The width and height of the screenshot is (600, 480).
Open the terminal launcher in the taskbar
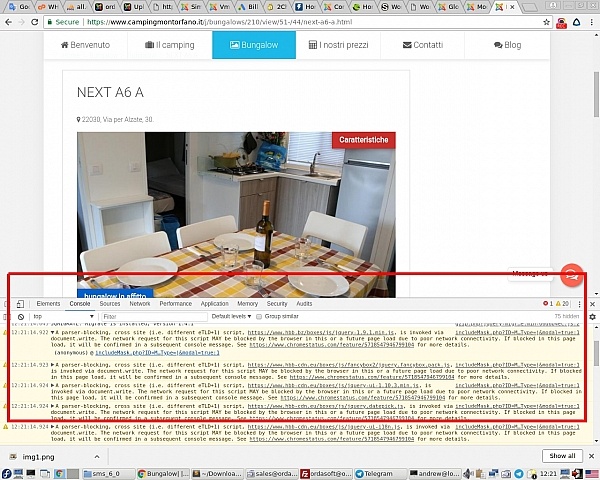[x=31, y=473]
